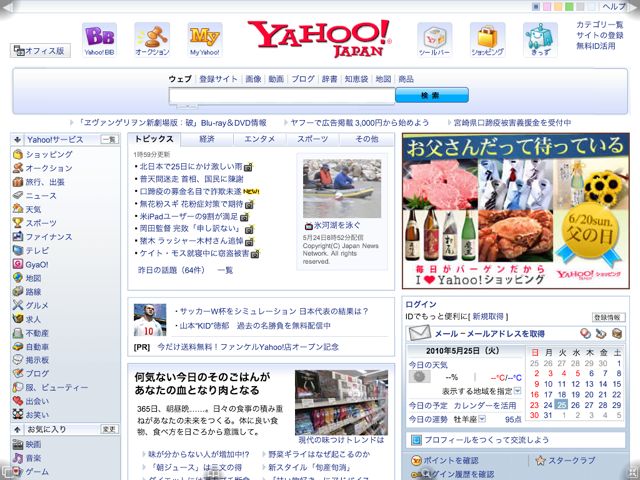Open the My Yahoo! icon
Screen dimensions: 640x480
(x=205, y=40)
